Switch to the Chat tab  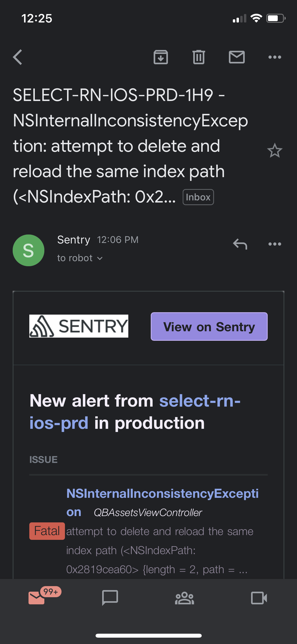tap(110, 598)
